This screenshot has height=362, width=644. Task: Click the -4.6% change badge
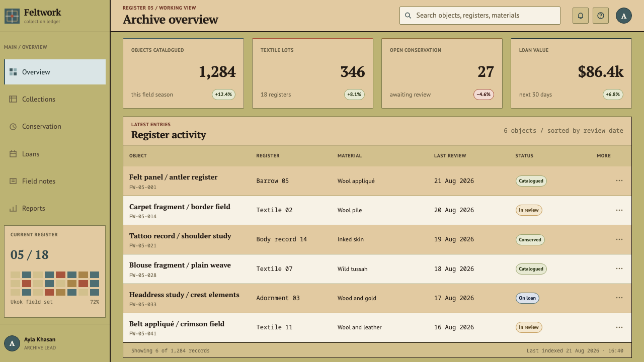pos(484,95)
